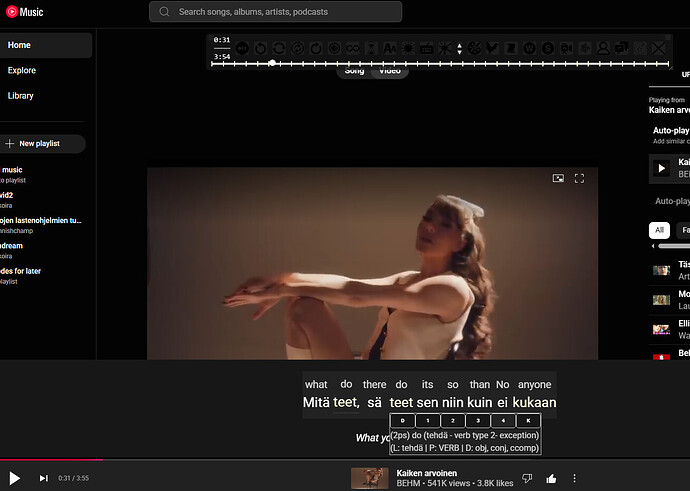Click the keyboard icon in overlay toolbar
This screenshot has height=491, width=690.
point(426,48)
